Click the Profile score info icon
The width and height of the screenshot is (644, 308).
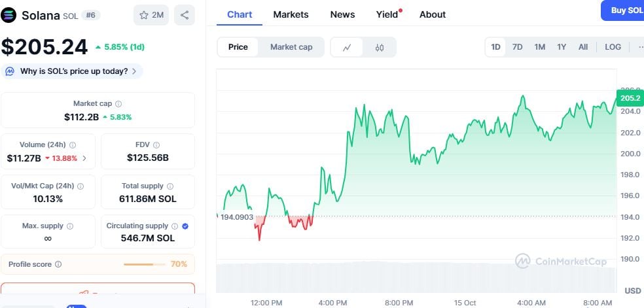[58, 265]
